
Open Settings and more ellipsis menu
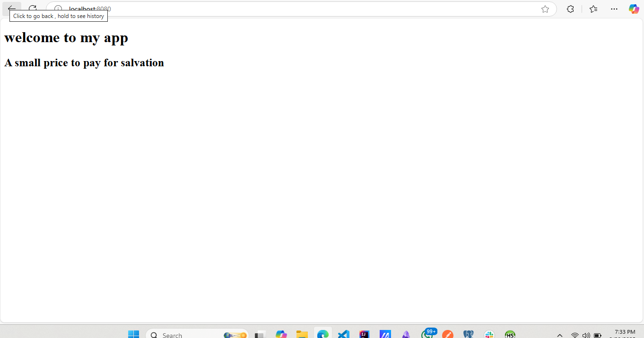pyautogui.click(x=614, y=9)
